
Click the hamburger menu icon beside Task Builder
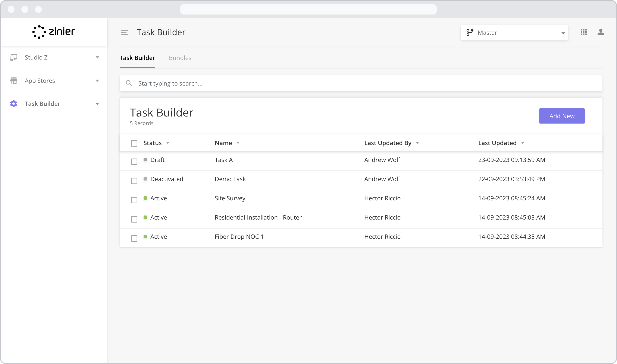click(125, 32)
